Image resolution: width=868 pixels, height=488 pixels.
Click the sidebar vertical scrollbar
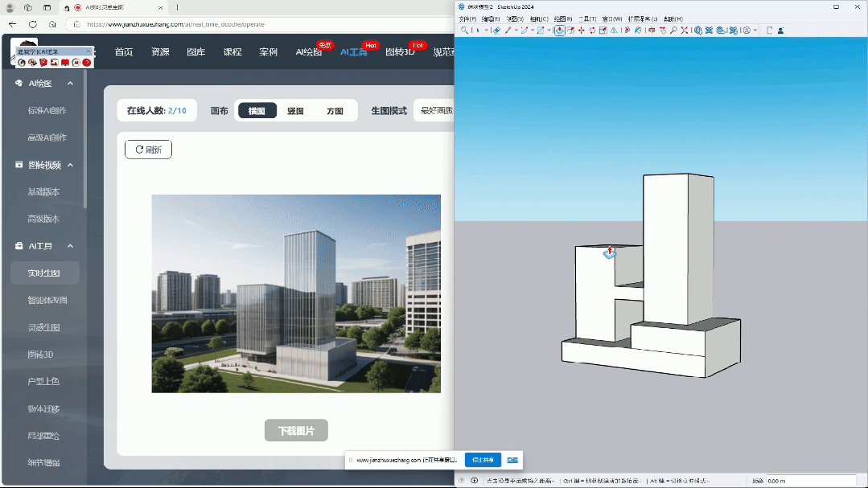click(x=84, y=138)
